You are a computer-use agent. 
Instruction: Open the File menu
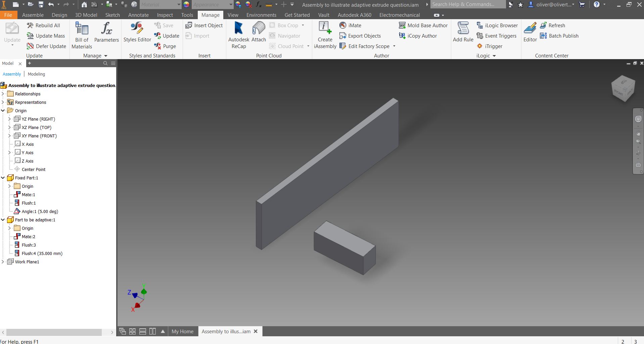(8, 15)
